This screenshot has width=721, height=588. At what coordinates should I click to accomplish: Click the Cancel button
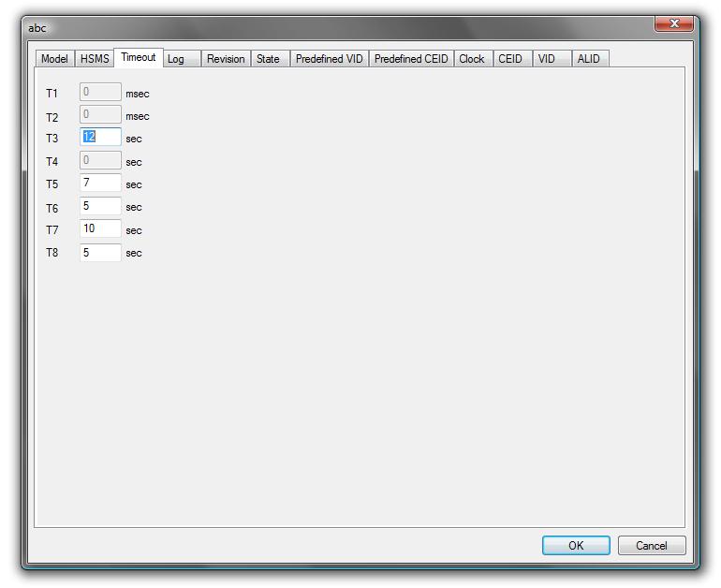[x=651, y=546]
